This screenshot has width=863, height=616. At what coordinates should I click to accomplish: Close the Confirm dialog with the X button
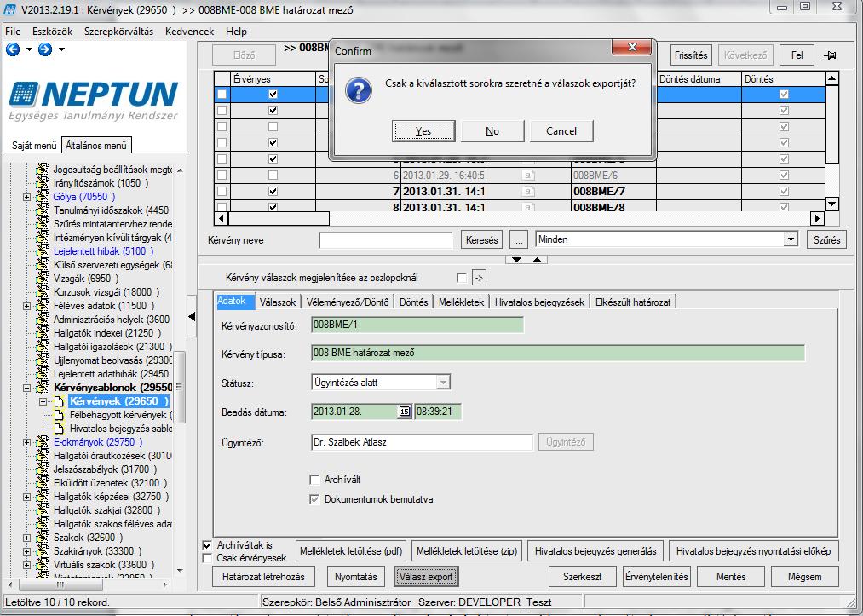(x=632, y=48)
